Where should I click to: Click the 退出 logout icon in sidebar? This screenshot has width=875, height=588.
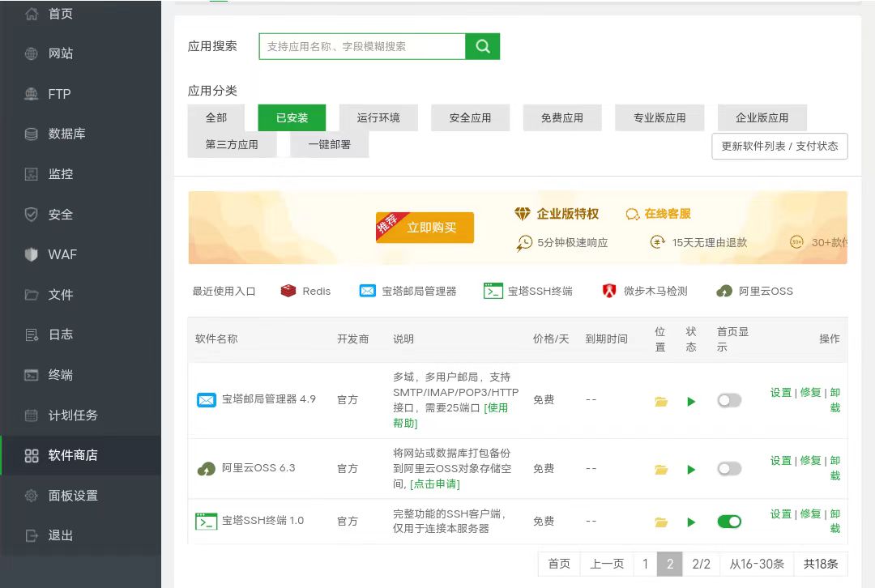tap(32, 535)
